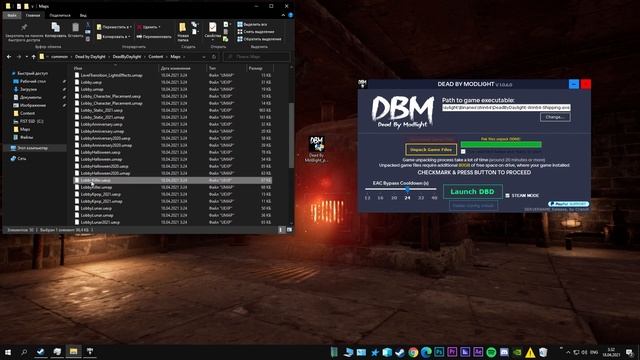Click the Cut scissors icon in ribbon
Image resolution: width=640 pixels, height=360 pixels.
(x=88, y=25)
